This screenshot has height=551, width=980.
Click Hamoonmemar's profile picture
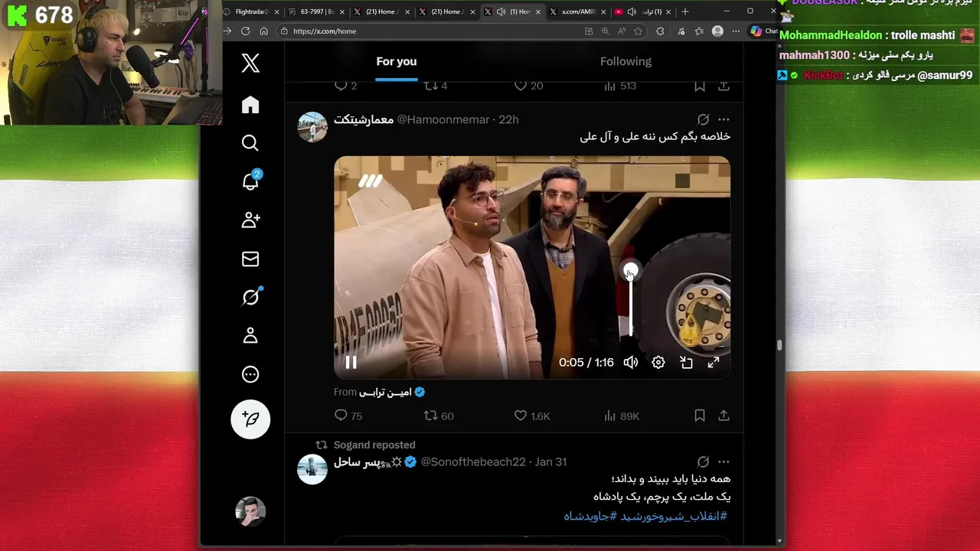click(x=312, y=127)
